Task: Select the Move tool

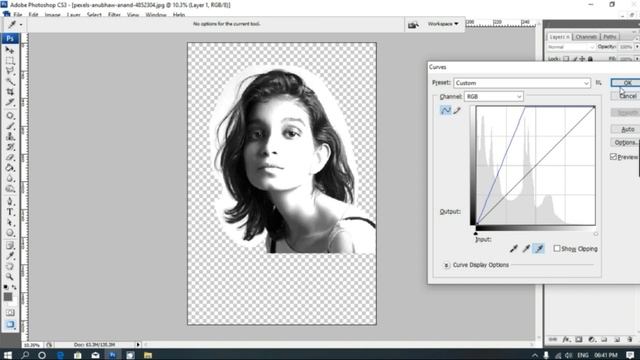Action: 10,50
